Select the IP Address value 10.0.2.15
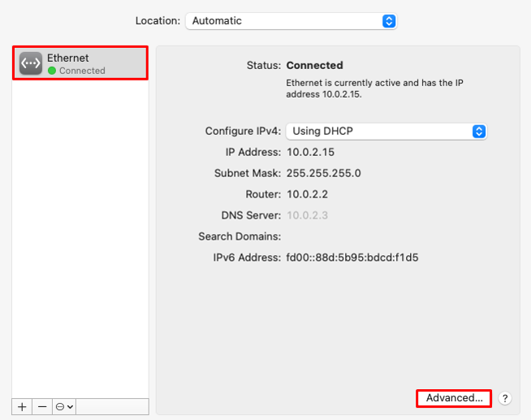Viewport: 531px width, 420px height. pyautogui.click(x=310, y=152)
